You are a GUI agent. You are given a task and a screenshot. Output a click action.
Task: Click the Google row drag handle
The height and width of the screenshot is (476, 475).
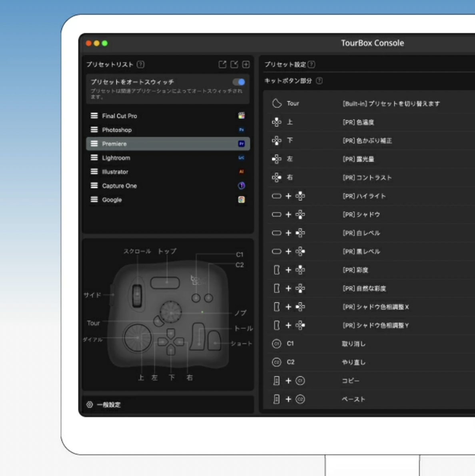click(x=94, y=200)
